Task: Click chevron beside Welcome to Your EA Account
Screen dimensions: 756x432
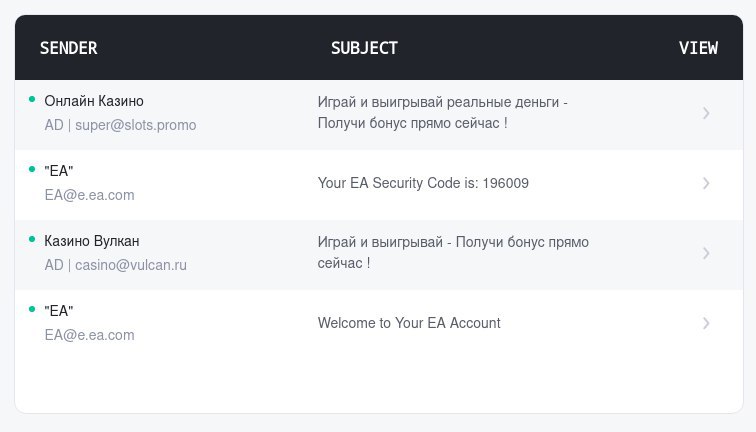Action: coord(706,323)
